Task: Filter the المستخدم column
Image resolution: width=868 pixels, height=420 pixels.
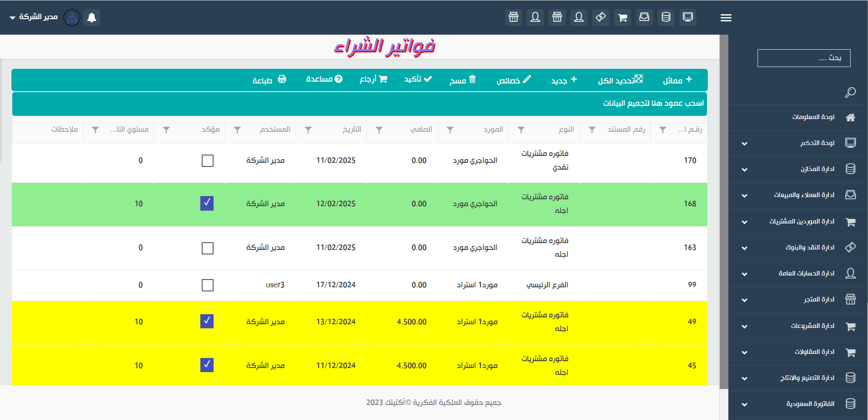Action: point(237,130)
